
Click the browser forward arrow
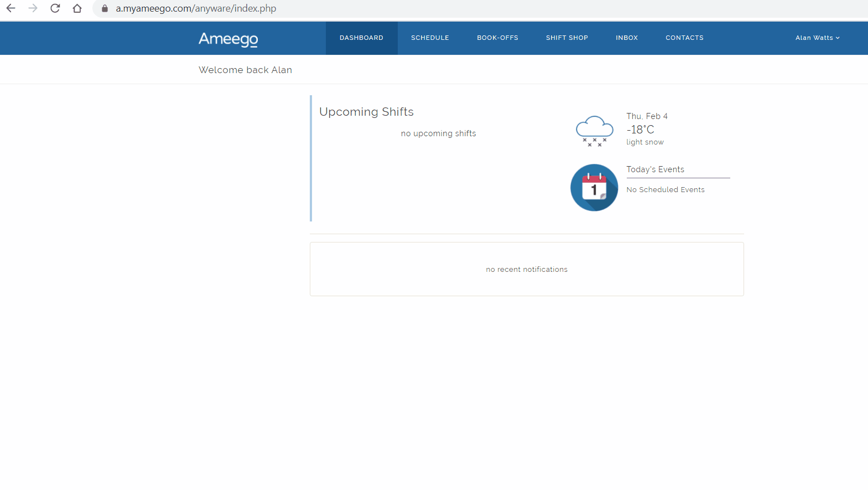coord(33,8)
